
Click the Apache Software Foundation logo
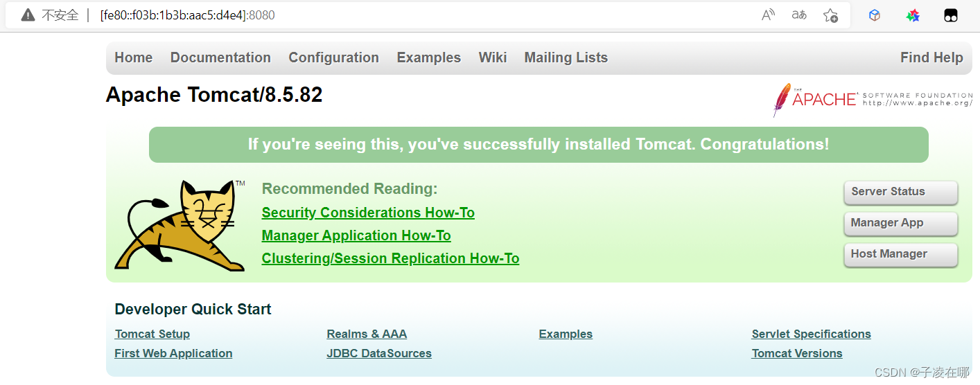(x=873, y=100)
